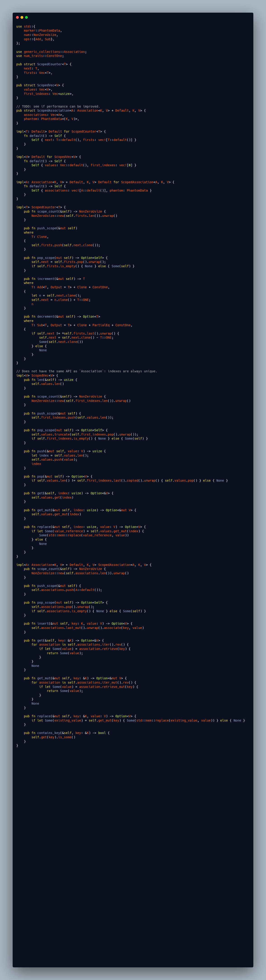Click 'pub fn get(&self, key: &K) -> Option<&V> {'
This screenshot has width=266, height=980.
(64, 640)
